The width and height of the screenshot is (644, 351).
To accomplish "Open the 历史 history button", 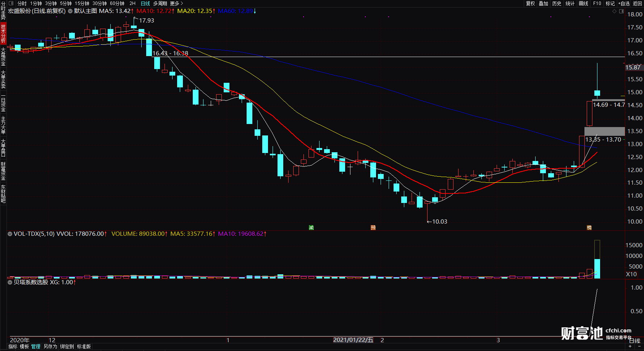I will pyautogui.click(x=557, y=3).
